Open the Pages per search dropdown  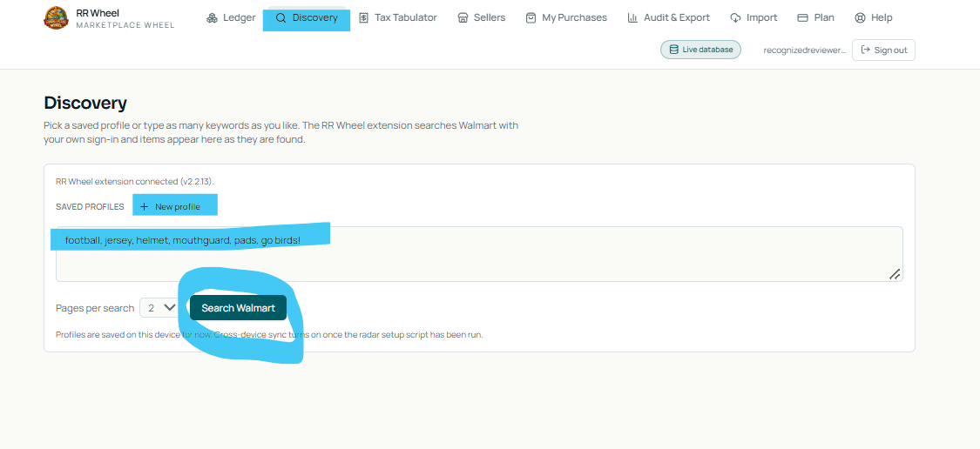click(160, 308)
